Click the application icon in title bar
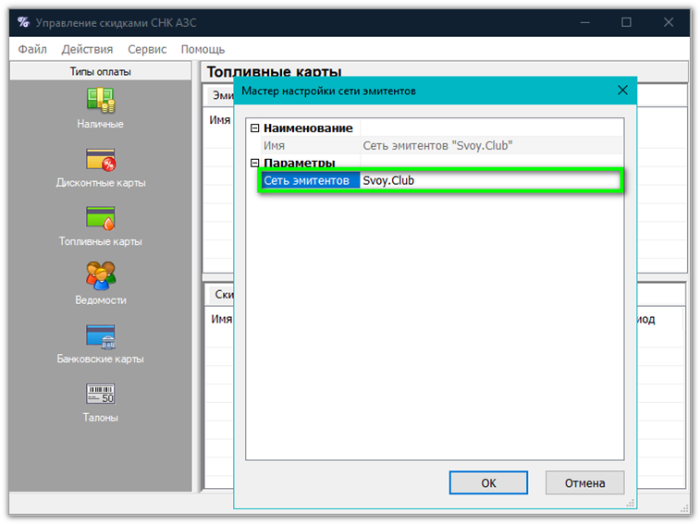 pyautogui.click(x=22, y=22)
